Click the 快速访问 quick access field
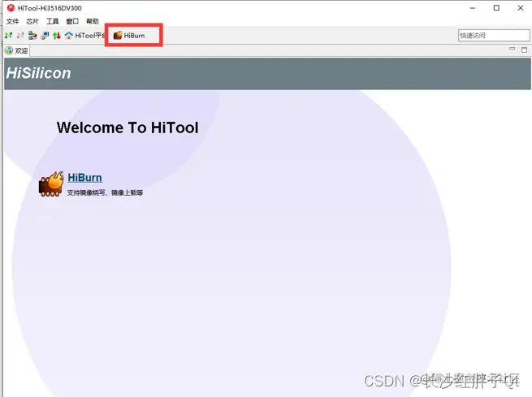The height and width of the screenshot is (397, 532). click(494, 35)
